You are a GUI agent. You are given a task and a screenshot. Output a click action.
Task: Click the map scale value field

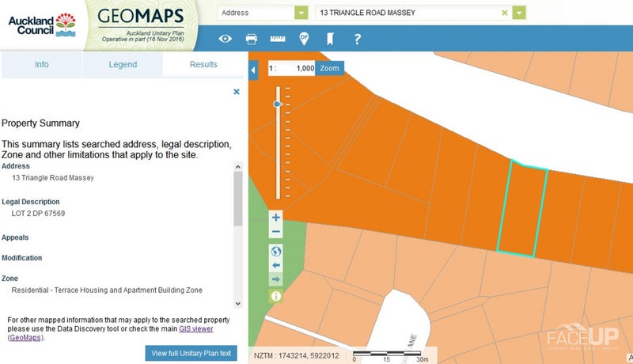click(x=291, y=68)
